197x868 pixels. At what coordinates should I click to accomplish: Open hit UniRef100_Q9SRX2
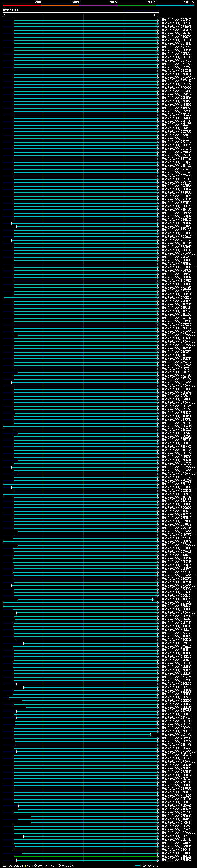177,20
